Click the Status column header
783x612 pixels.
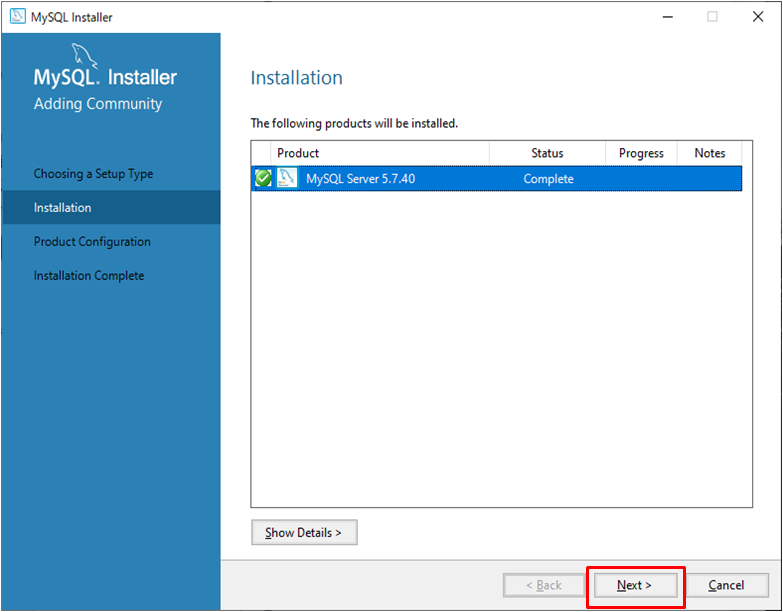click(547, 153)
